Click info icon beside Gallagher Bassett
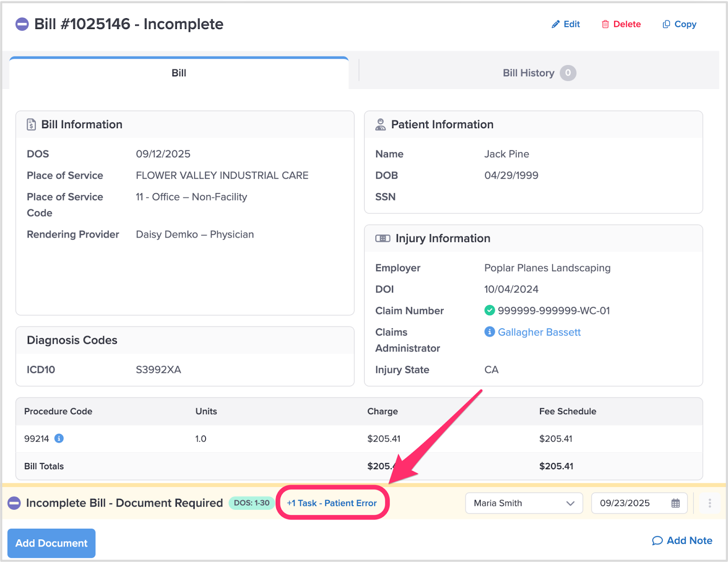The height and width of the screenshot is (562, 728). coord(490,332)
